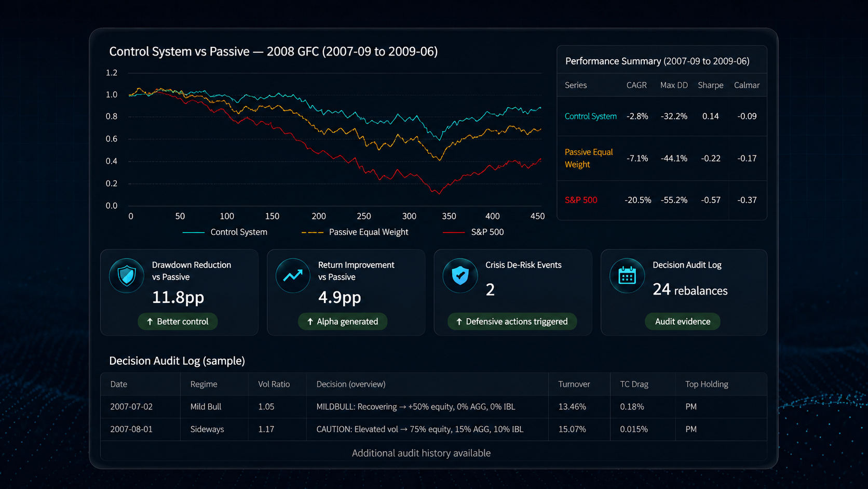Click the up arrow in Better control badge
The width and height of the screenshot is (868, 489).
coord(150,322)
